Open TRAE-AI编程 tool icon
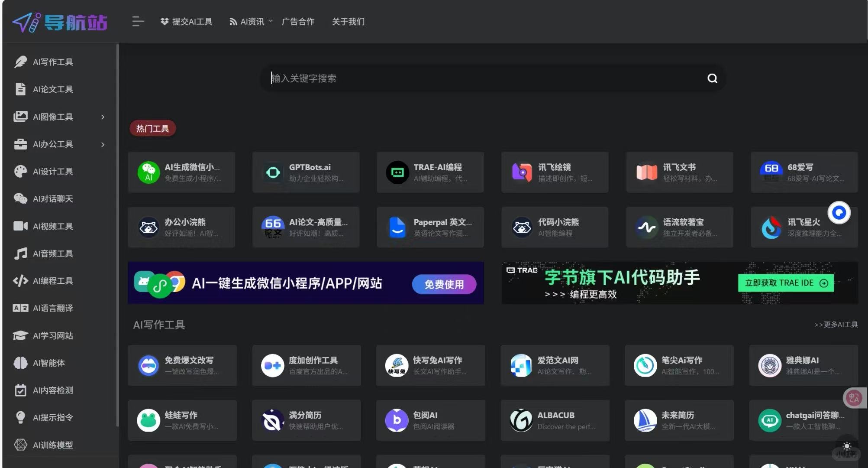868x468 pixels. [397, 172]
